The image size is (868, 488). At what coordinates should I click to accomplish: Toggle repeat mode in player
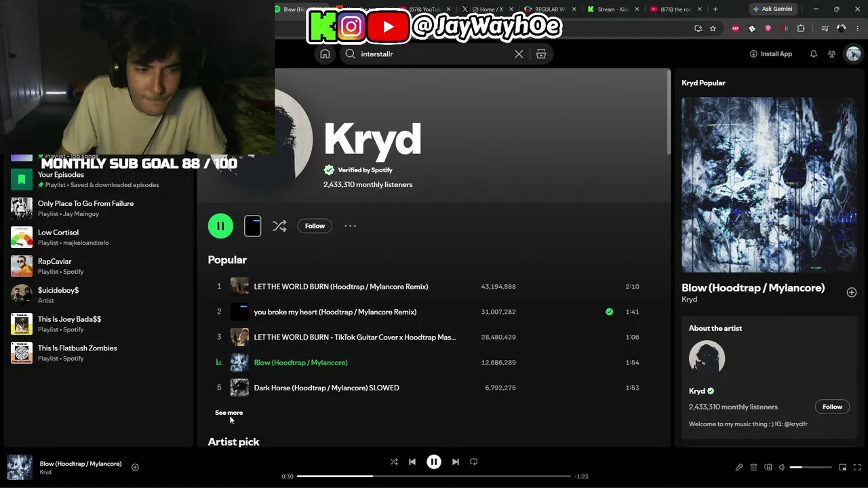pyautogui.click(x=474, y=462)
